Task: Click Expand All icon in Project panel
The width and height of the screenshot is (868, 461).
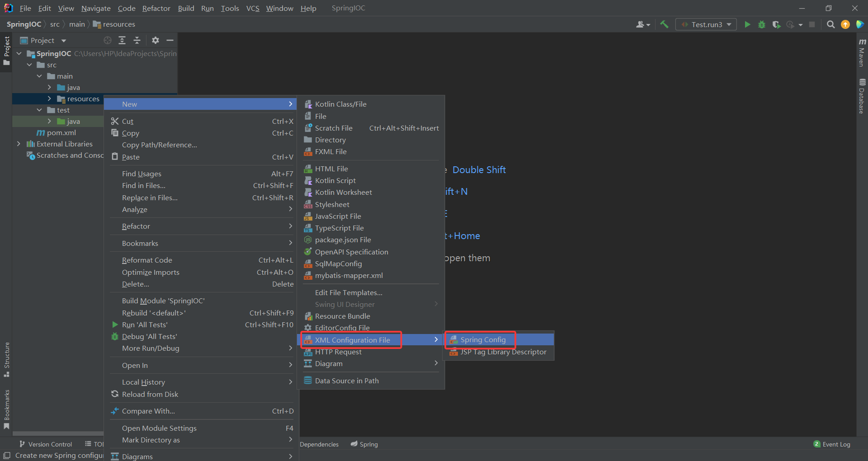Action: click(122, 40)
